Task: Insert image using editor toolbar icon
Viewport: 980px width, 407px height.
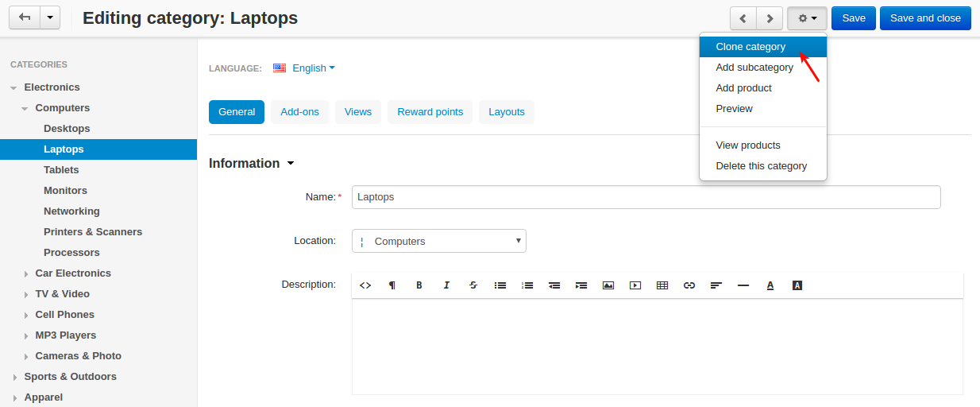Action: pyautogui.click(x=608, y=285)
